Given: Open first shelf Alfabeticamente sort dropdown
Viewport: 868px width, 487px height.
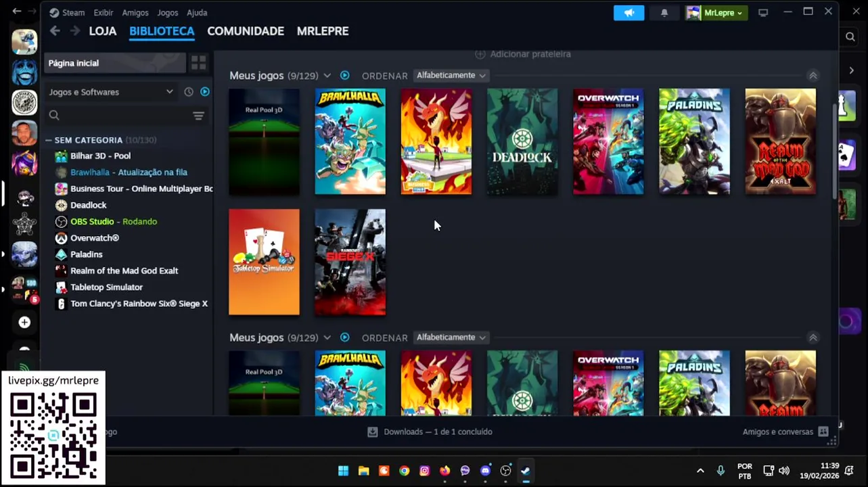Looking at the screenshot, I should [451, 75].
